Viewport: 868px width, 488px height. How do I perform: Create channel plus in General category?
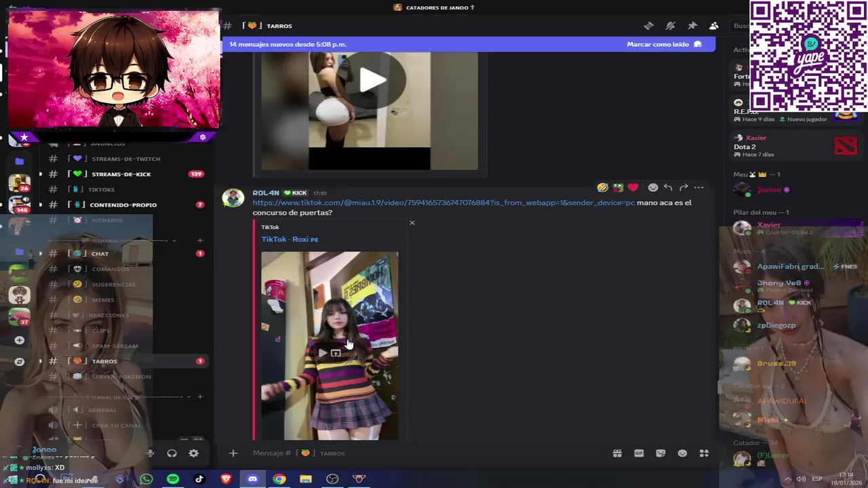199,240
